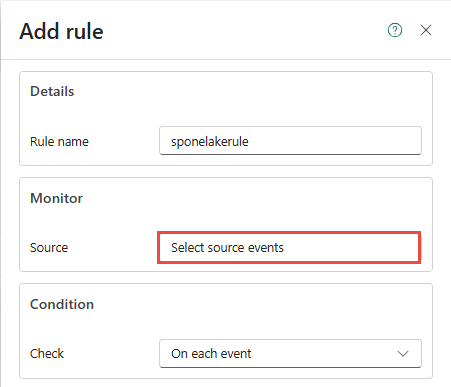Open the Select source events picker

[x=289, y=247]
